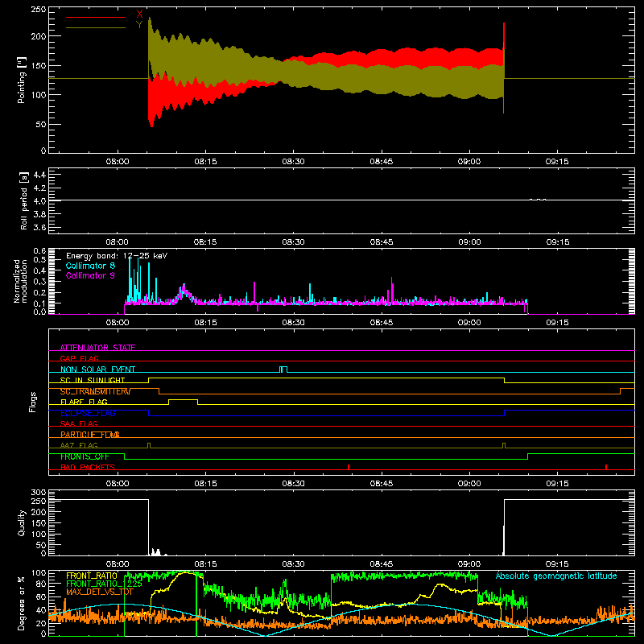644x644 pixels.
Task: Click the 'X' legend label in pointing plot
Action: [139, 14]
